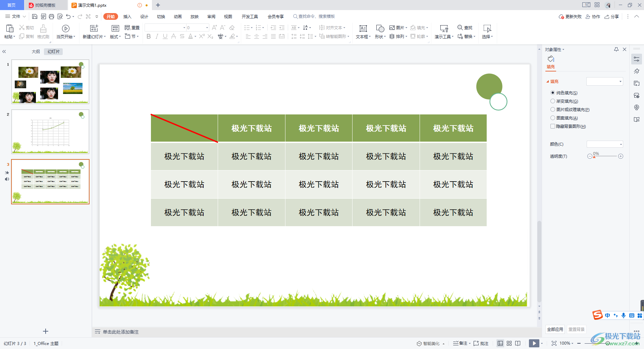The height and width of the screenshot is (349, 644).
Task: Open the Insert (插入) tab
Action: click(127, 16)
